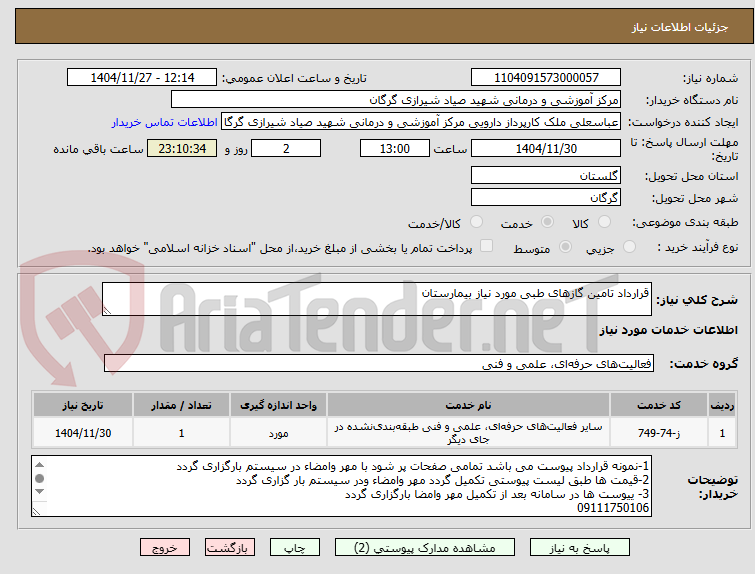Click the table date cell 1404/11/30
The image size is (755, 574).
[x=83, y=433]
